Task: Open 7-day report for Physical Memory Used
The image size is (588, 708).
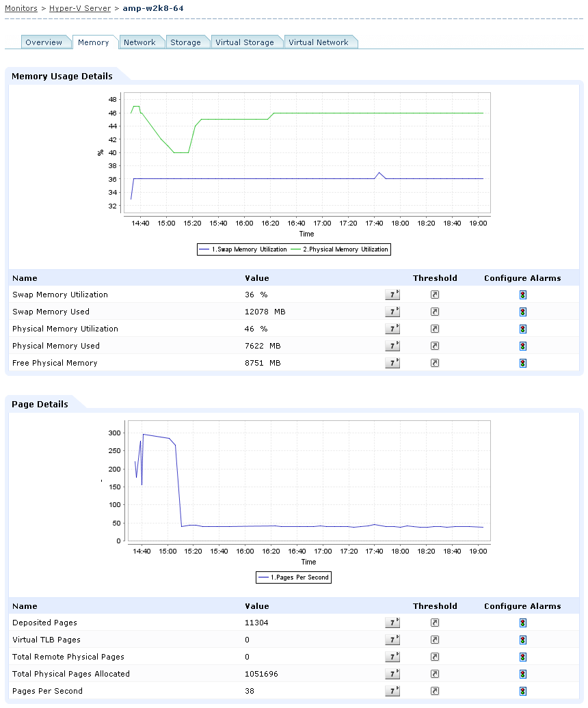Action: [392, 346]
